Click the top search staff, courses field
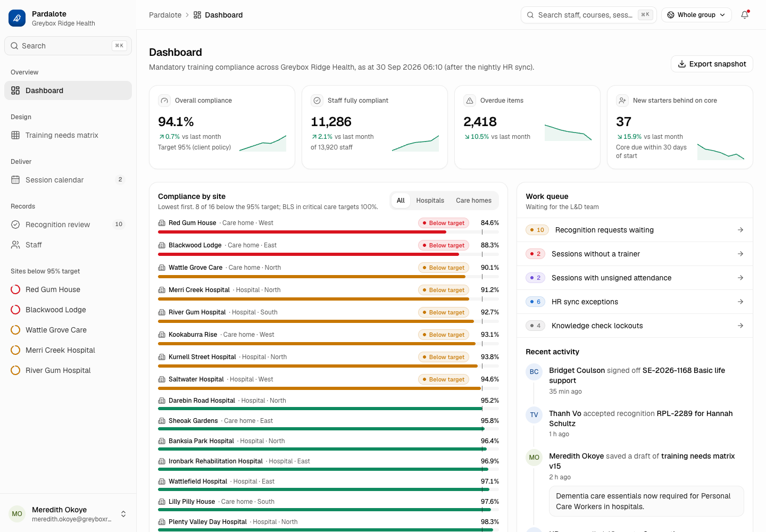 (x=589, y=15)
